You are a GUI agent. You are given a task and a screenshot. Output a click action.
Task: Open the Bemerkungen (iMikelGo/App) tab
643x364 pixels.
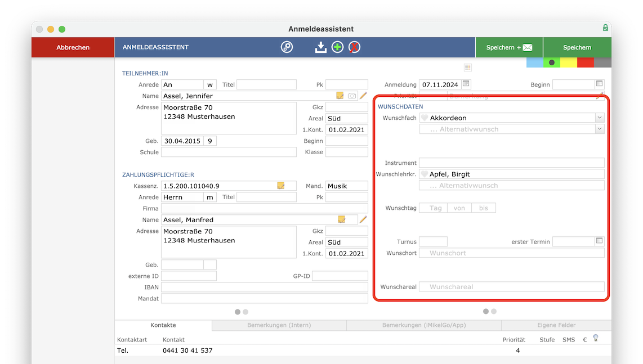(424, 325)
